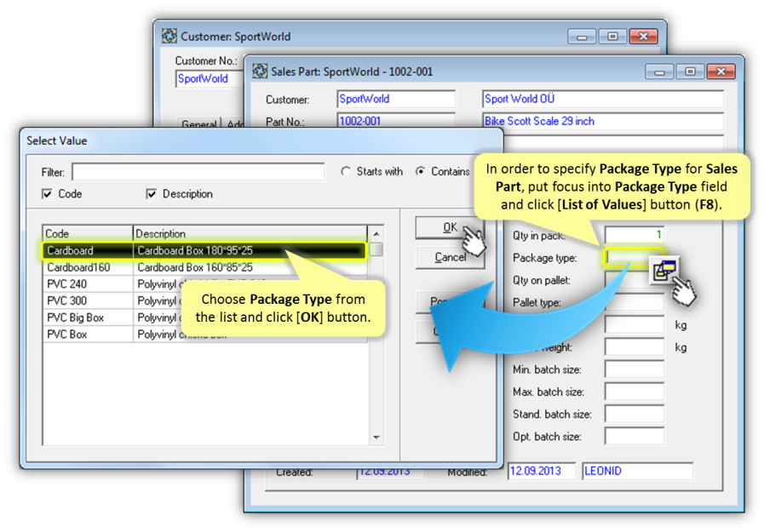
Task: Click the Sport World OÜ name field
Action: (603, 99)
